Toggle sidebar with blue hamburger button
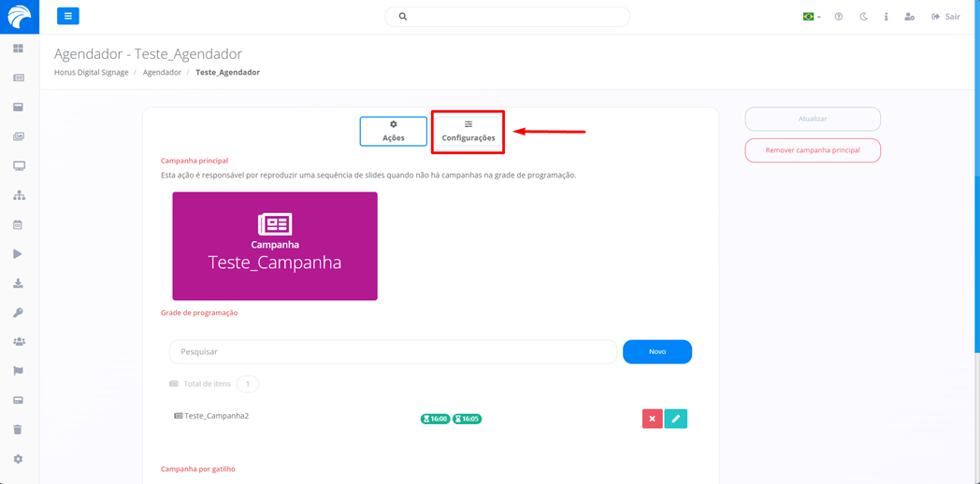 click(67, 16)
